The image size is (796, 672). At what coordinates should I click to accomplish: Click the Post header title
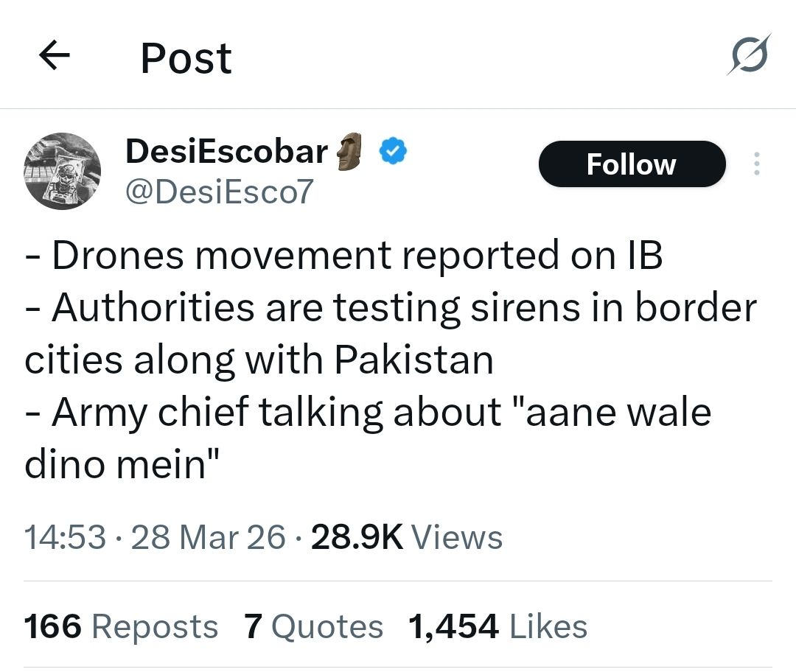[186, 58]
